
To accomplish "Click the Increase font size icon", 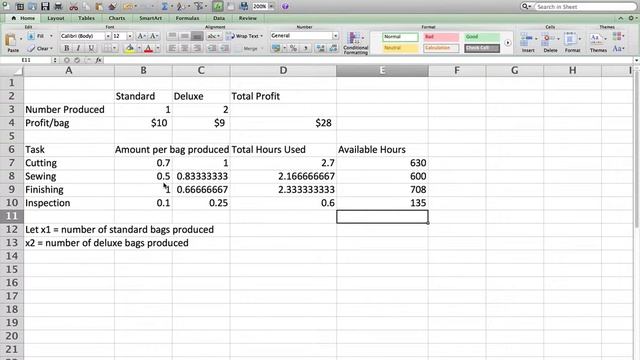I will (x=141, y=36).
